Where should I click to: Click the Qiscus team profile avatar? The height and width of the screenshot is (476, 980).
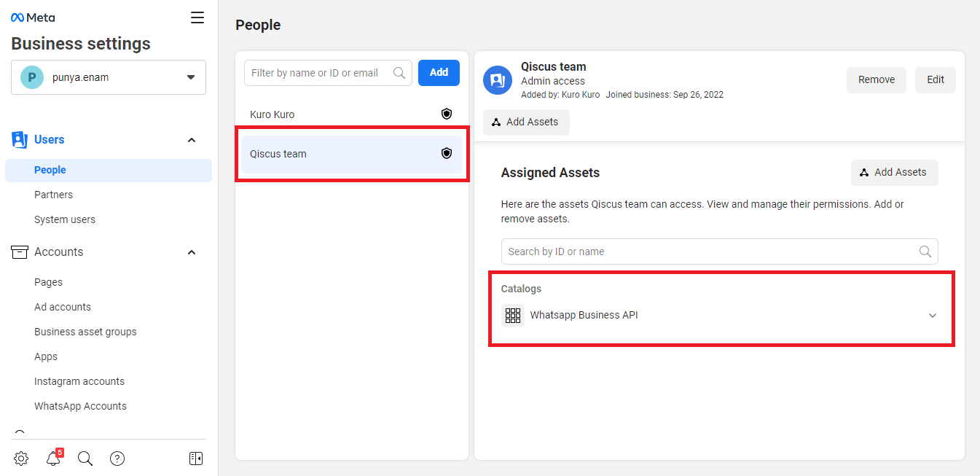pos(498,80)
